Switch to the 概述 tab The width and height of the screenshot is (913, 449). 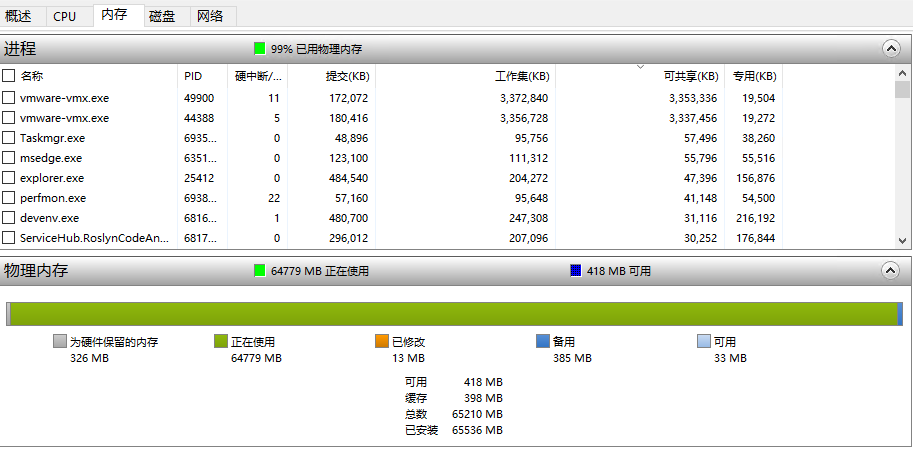(18, 16)
